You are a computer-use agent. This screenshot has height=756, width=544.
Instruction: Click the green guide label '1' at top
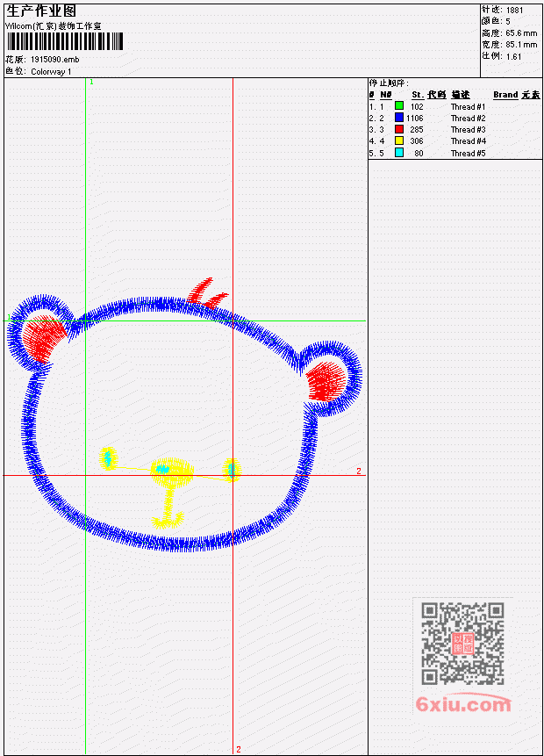[x=91, y=82]
